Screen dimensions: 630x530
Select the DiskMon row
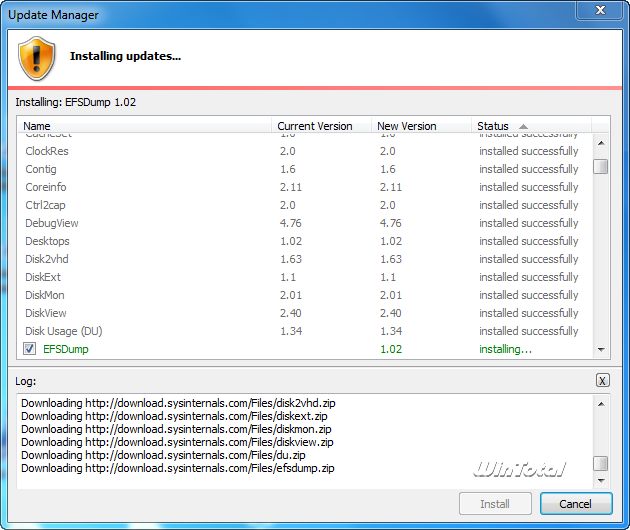coord(305,295)
